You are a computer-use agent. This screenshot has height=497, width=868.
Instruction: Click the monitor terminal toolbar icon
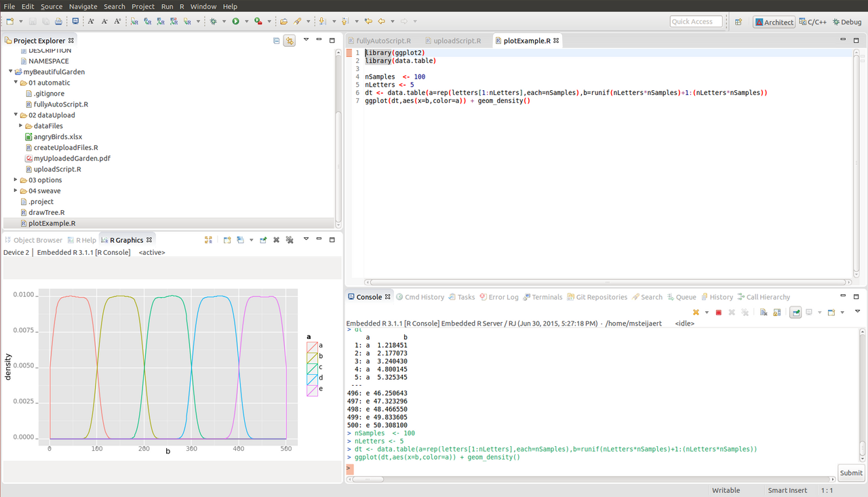point(75,21)
